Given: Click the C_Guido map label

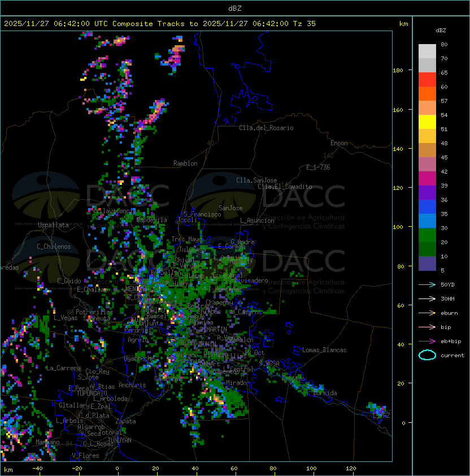Looking at the screenshot, I should [x=69, y=281].
